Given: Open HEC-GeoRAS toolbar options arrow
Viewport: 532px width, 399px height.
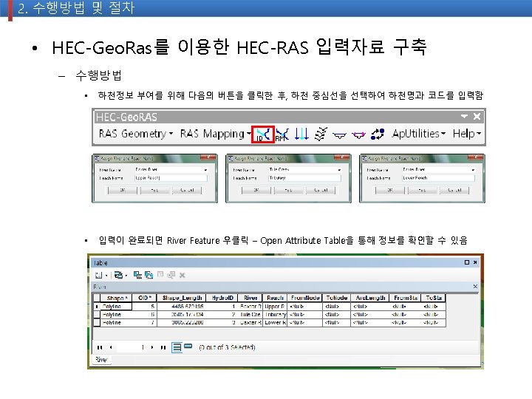Looking at the screenshot, I should pos(464,117).
